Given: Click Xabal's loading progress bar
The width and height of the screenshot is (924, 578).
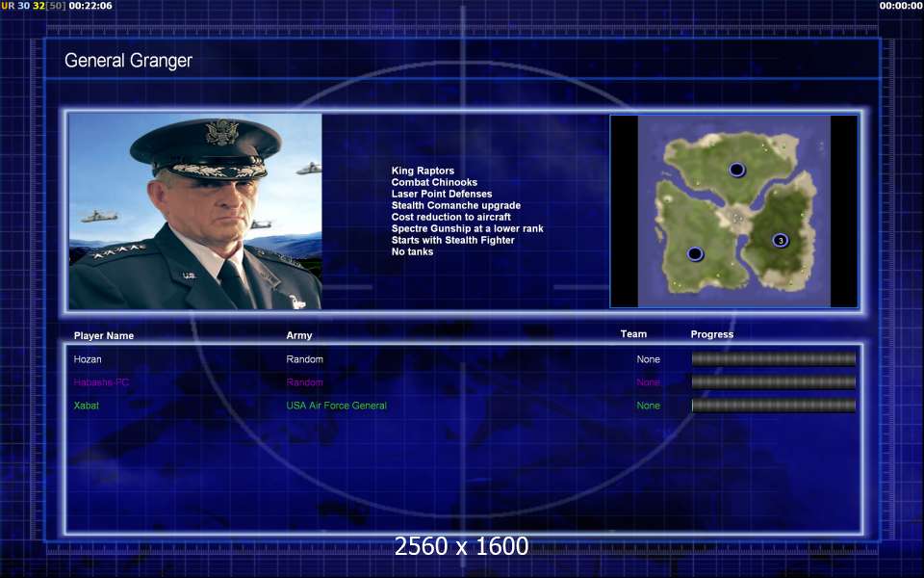Looking at the screenshot, I should tap(773, 406).
